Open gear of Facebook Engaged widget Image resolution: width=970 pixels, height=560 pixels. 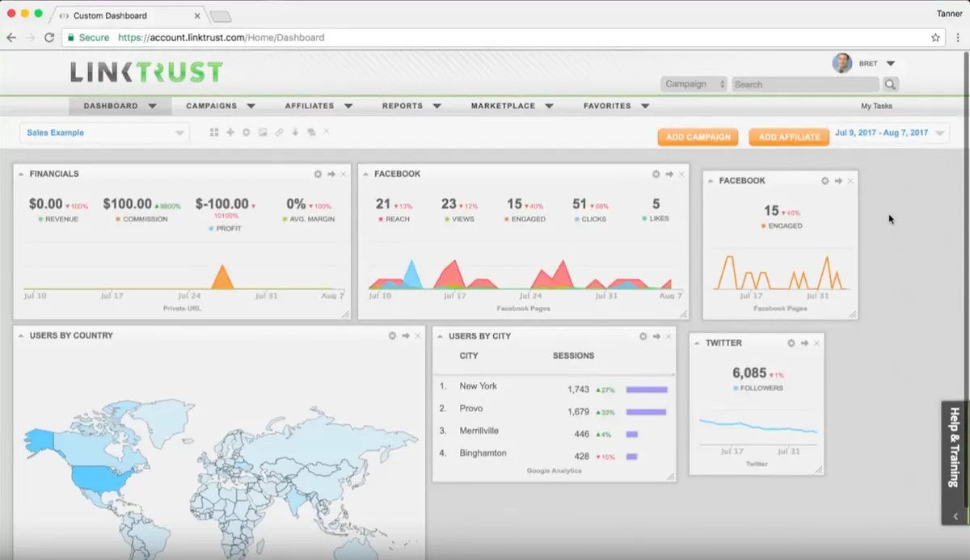[x=825, y=181]
